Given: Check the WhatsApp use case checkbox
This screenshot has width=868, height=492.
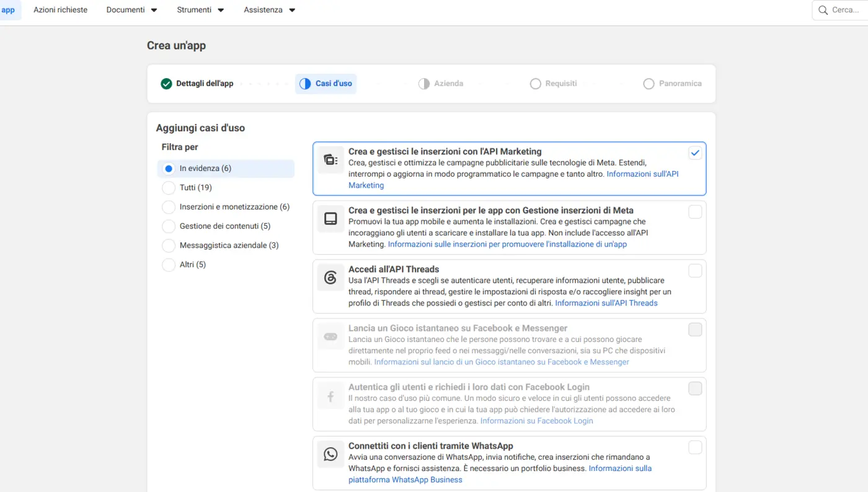Looking at the screenshot, I should click(x=695, y=447).
